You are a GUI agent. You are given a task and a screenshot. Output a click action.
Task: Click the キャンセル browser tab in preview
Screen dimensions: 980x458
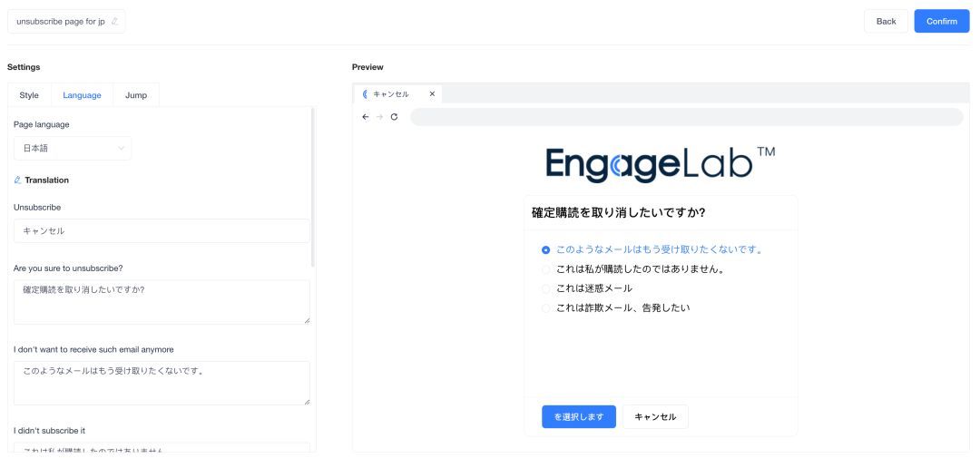pos(397,94)
